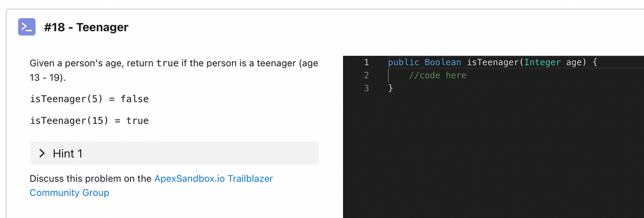The height and width of the screenshot is (218, 644).
Task: Click the opening brace ending line 1
Action: click(595, 62)
